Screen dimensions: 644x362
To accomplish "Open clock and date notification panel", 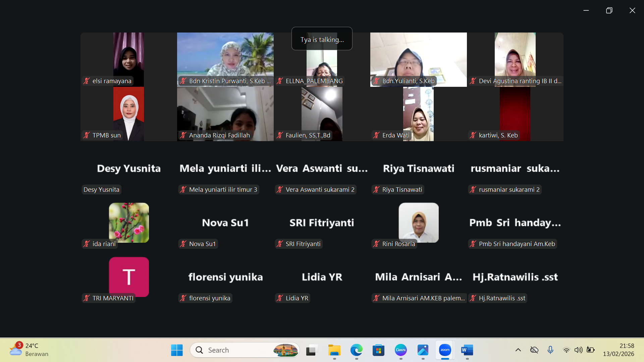I will click(x=619, y=350).
